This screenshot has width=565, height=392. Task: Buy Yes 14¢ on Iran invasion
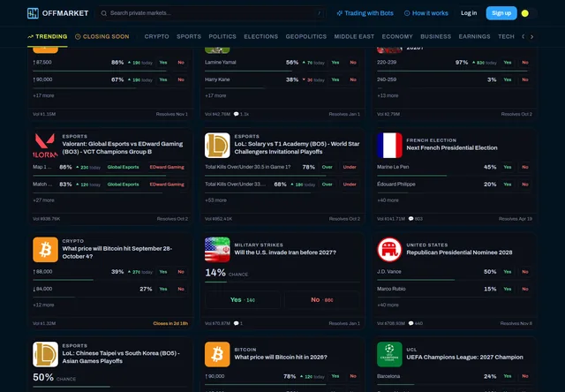[243, 300]
